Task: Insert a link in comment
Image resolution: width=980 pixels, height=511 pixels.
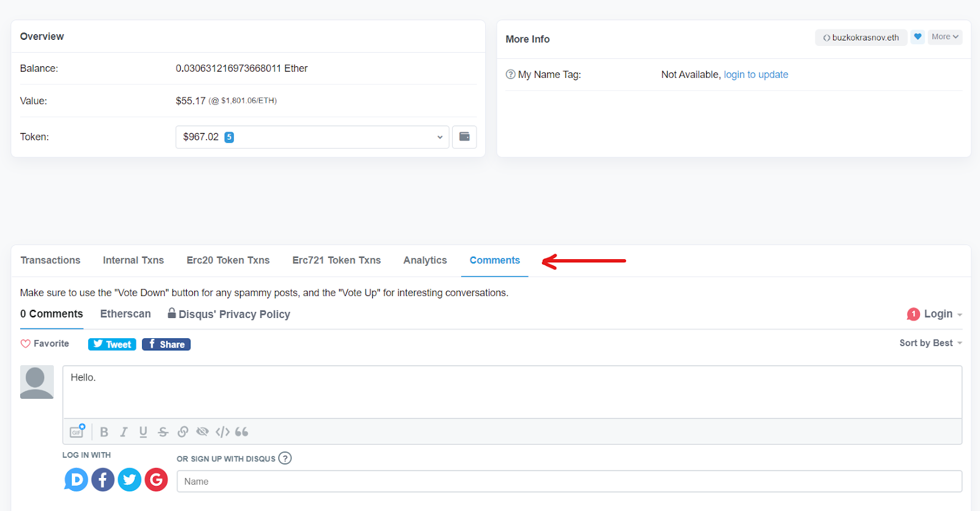Action: pyautogui.click(x=183, y=432)
